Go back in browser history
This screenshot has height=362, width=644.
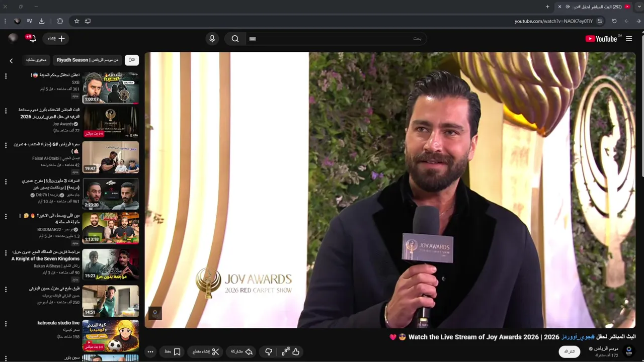(639, 21)
